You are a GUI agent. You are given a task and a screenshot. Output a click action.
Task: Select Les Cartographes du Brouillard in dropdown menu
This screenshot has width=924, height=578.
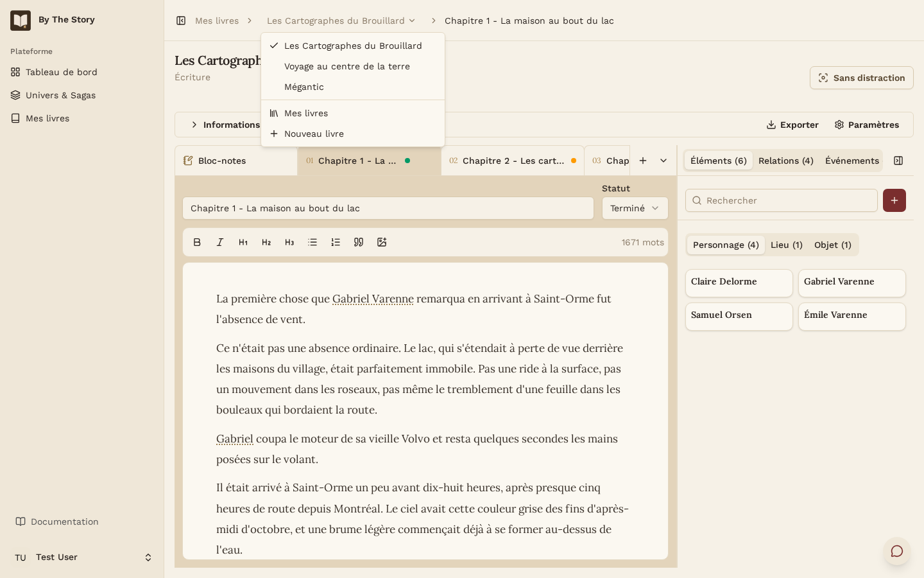pos(353,46)
